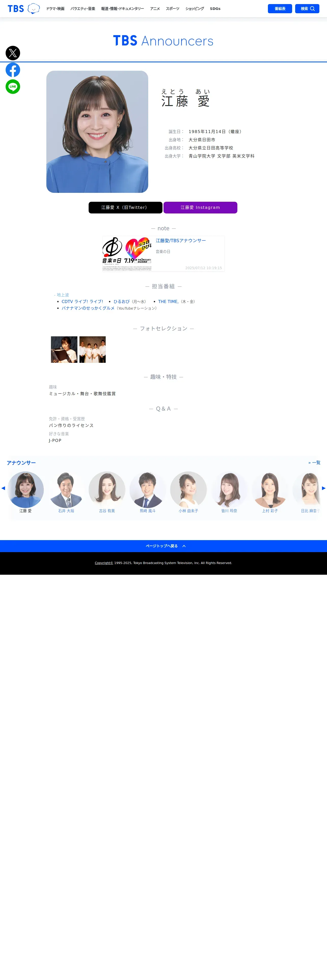Image resolution: width=327 pixels, height=980 pixels.
Task: Open CDTV ライブ! ライブ! program link
Action: (x=82, y=302)
